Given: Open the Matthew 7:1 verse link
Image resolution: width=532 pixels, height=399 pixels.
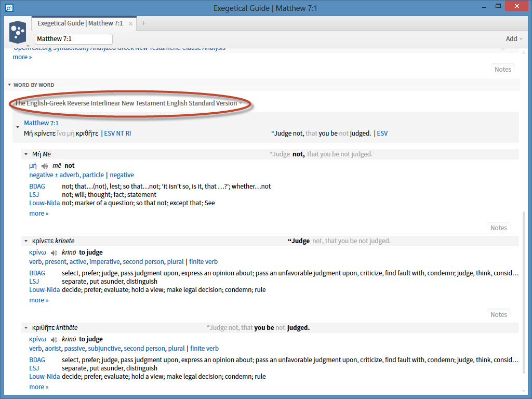Looking at the screenshot, I should tap(41, 123).
